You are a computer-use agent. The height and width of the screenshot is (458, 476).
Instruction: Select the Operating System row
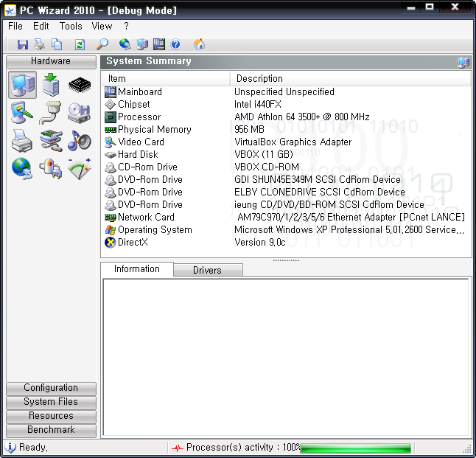click(x=287, y=230)
